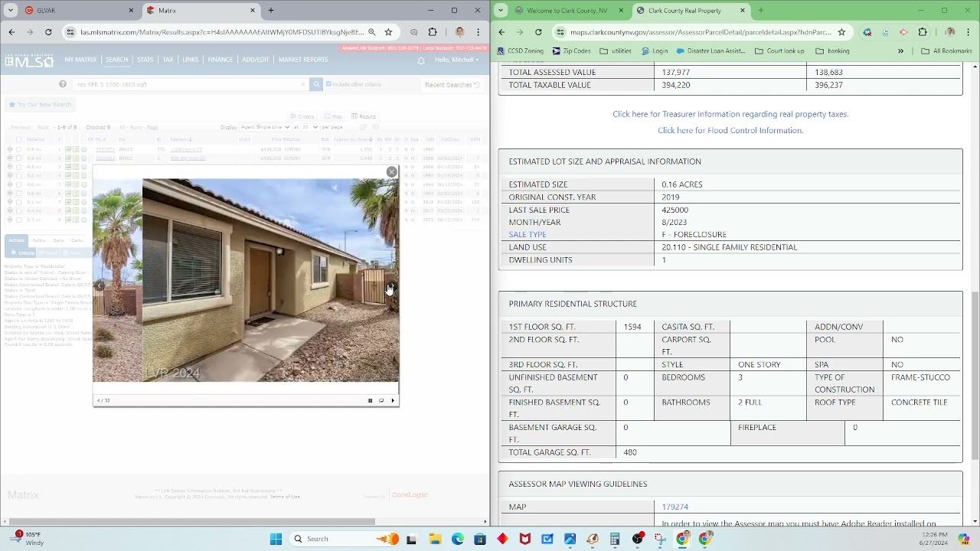
Task: Open STATS menu
Action: point(145,60)
